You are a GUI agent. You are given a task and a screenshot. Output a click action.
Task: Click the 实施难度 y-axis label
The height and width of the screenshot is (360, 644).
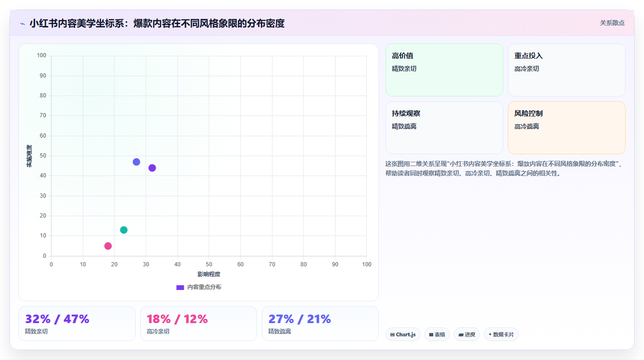[x=29, y=156]
